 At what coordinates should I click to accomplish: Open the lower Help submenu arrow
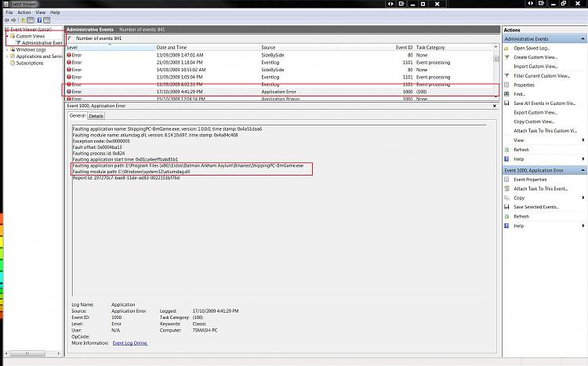pyautogui.click(x=583, y=226)
